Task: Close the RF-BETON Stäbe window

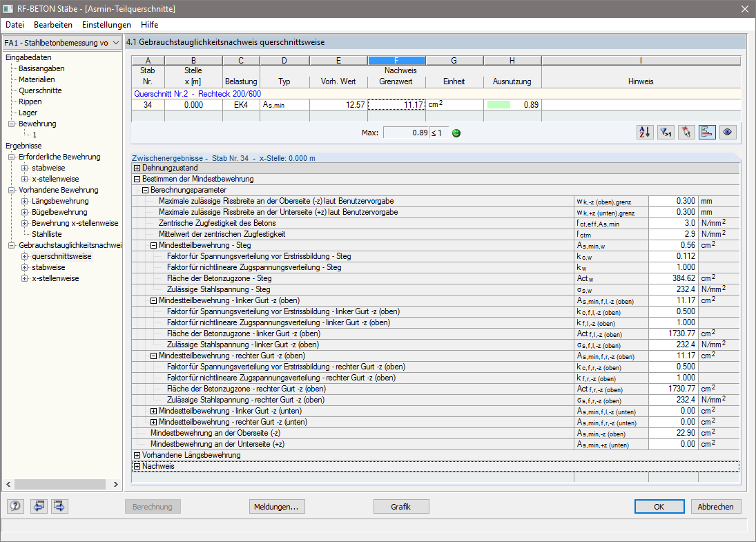Action: [x=744, y=9]
